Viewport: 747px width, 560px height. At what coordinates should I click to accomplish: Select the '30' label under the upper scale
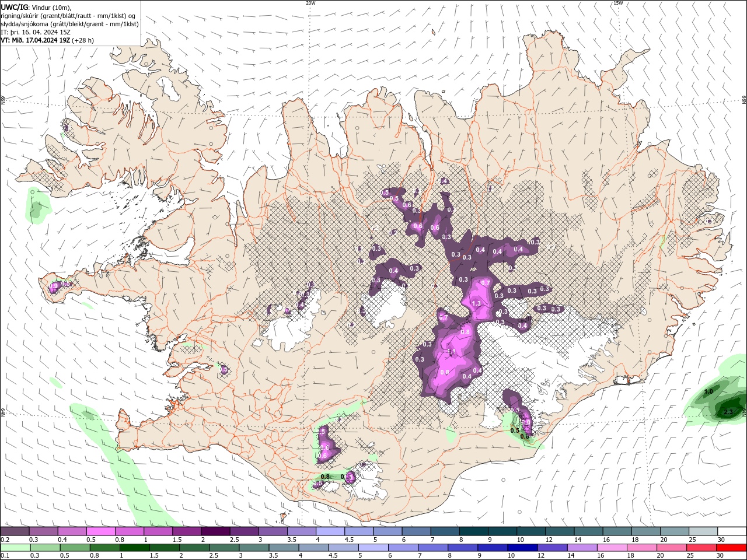click(x=721, y=540)
